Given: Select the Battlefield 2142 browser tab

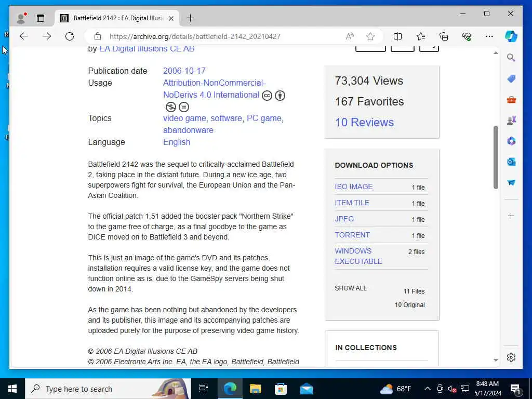Looking at the screenshot, I should pos(117,18).
